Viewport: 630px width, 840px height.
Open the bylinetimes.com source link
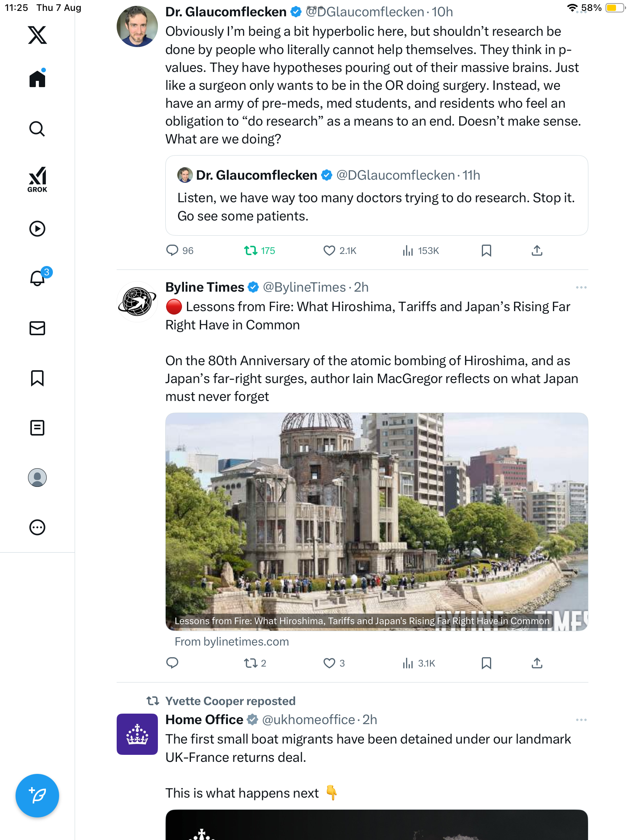(x=232, y=642)
